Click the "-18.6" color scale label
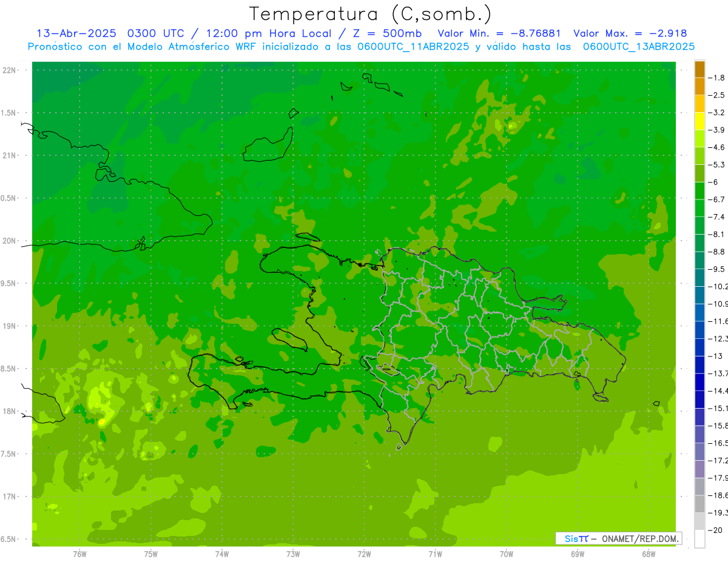 point(719,495)
